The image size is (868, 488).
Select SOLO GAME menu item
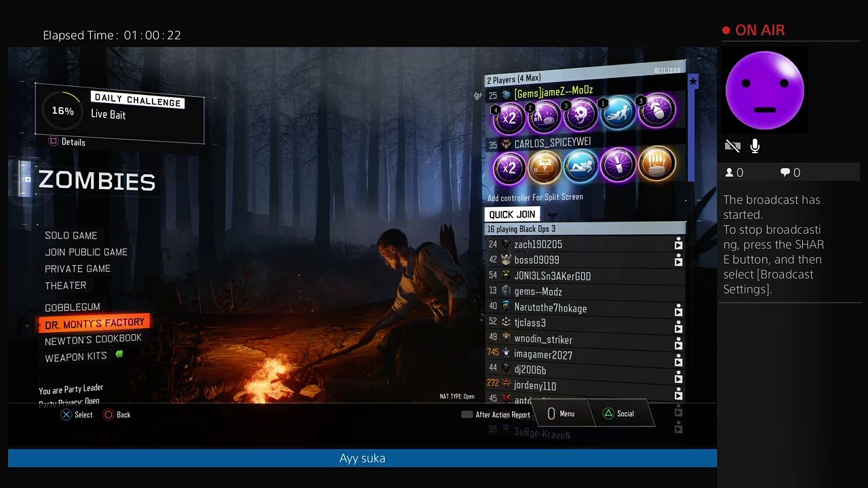(71, 235)
